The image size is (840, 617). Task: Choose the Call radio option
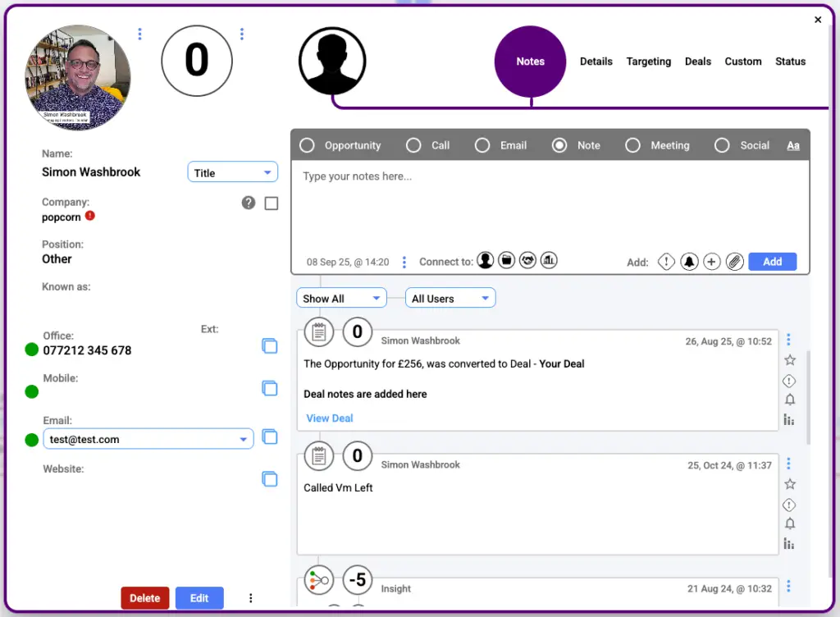(414, 145)
